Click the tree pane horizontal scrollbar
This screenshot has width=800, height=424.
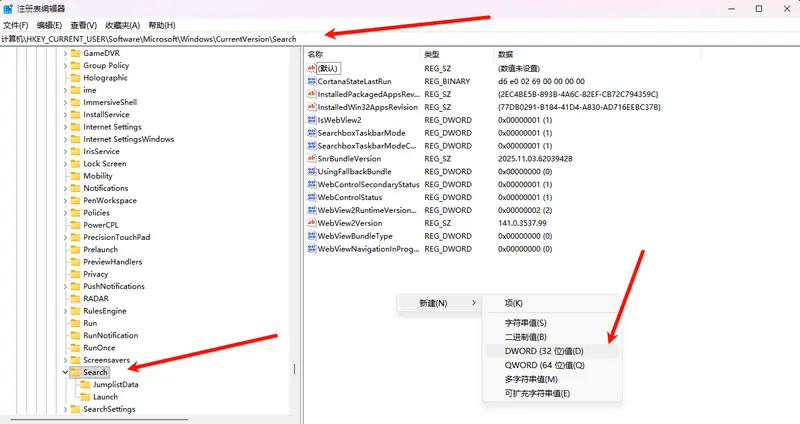pos(99,420)
